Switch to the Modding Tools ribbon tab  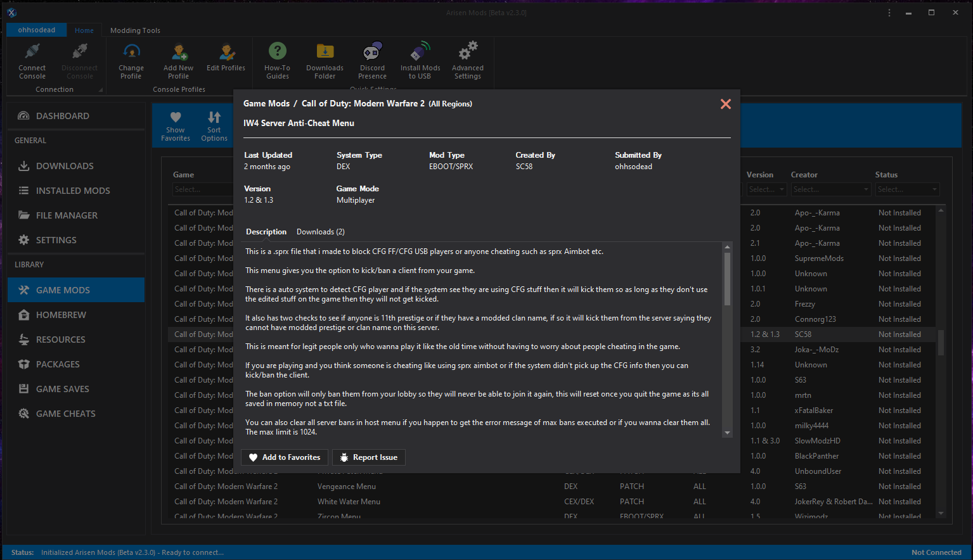click(135, 30)
